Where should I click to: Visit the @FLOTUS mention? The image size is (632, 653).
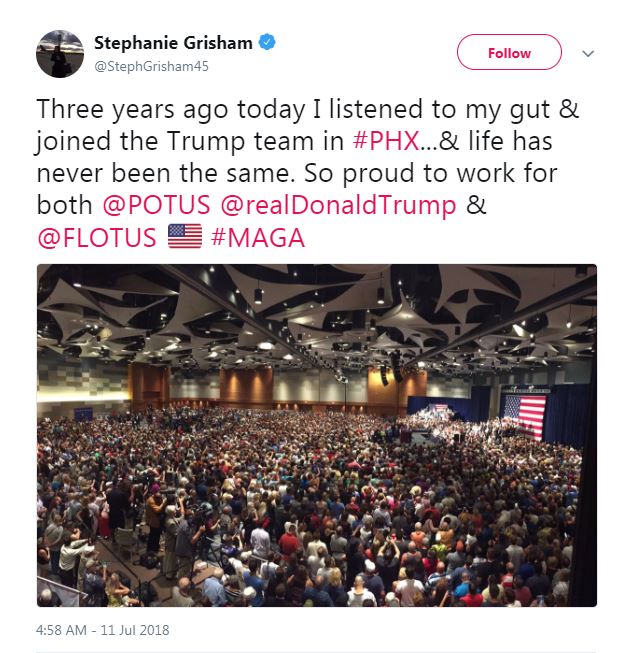point(97,238)
